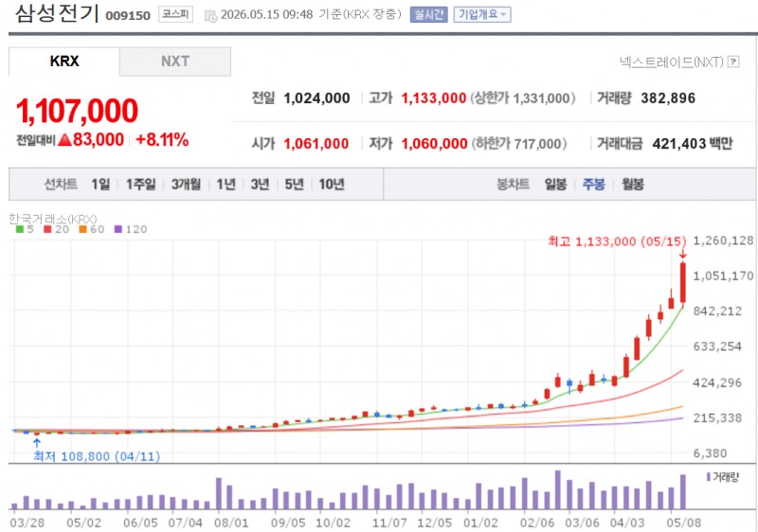This screenshot has width=758, height=532.
Task: Click the low price value 1,060,000
Action: [x=434, y=144]
